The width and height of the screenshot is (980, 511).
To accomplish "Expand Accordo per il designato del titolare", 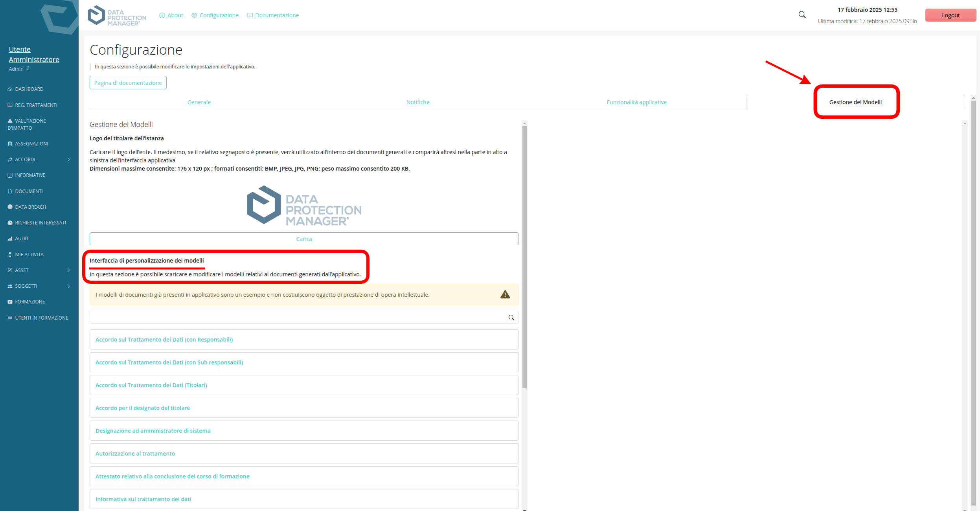I will click(x=304, y=408).
